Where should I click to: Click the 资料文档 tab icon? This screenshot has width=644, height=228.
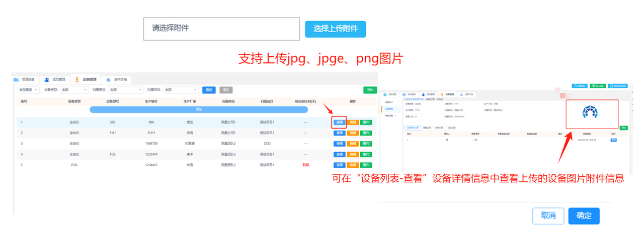[x=108, y=79]
